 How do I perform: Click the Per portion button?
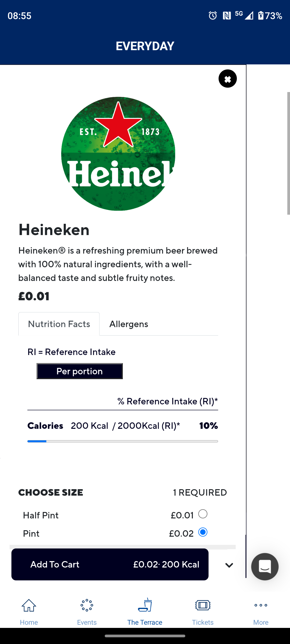79,371
